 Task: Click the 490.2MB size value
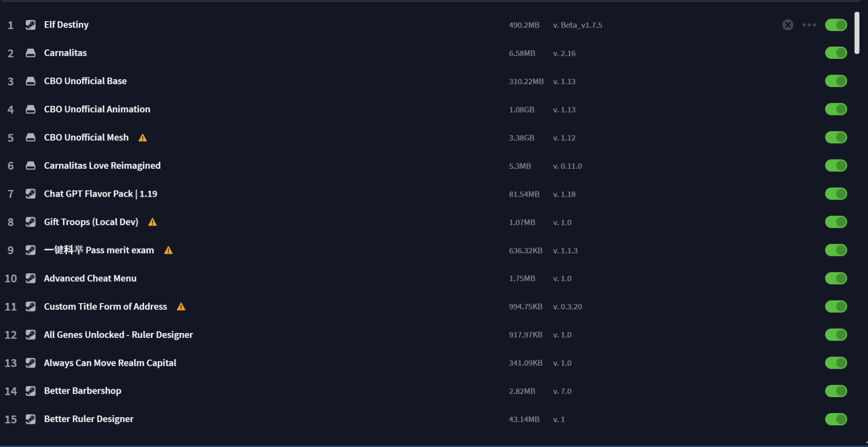[524, 25]
